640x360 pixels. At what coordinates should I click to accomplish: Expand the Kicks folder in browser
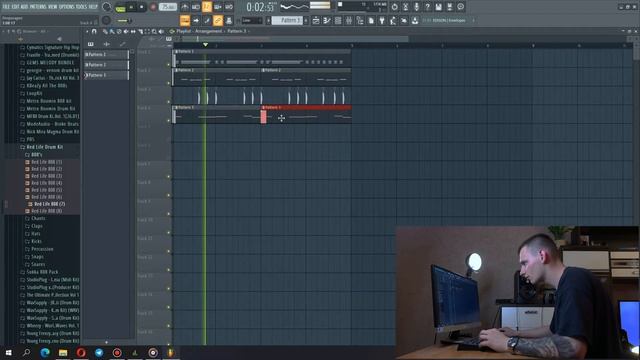(x=34, y=241)
